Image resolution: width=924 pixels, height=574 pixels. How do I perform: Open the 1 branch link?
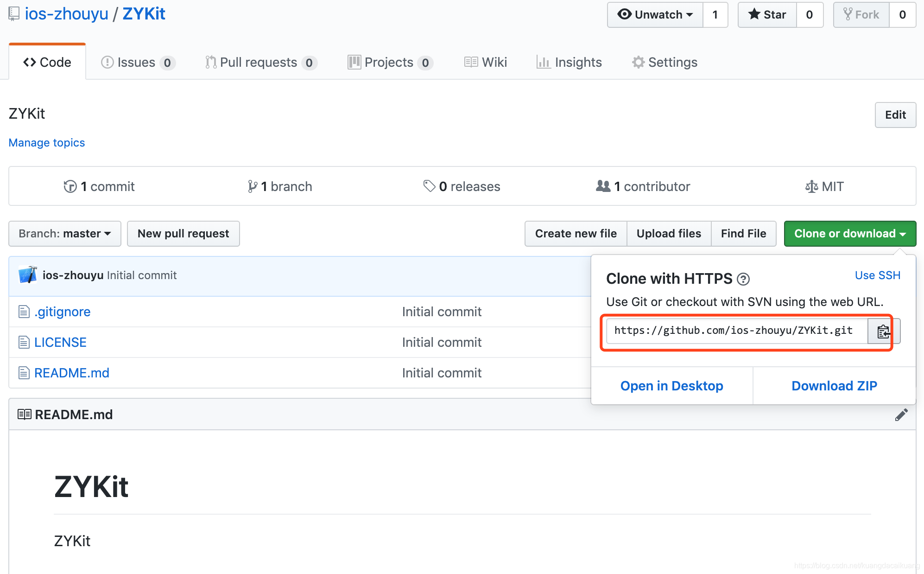[280, 186]
